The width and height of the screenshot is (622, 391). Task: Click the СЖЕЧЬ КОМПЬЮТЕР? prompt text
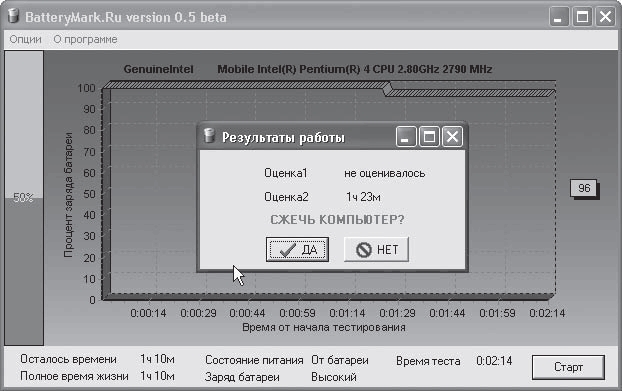point(337,220)
